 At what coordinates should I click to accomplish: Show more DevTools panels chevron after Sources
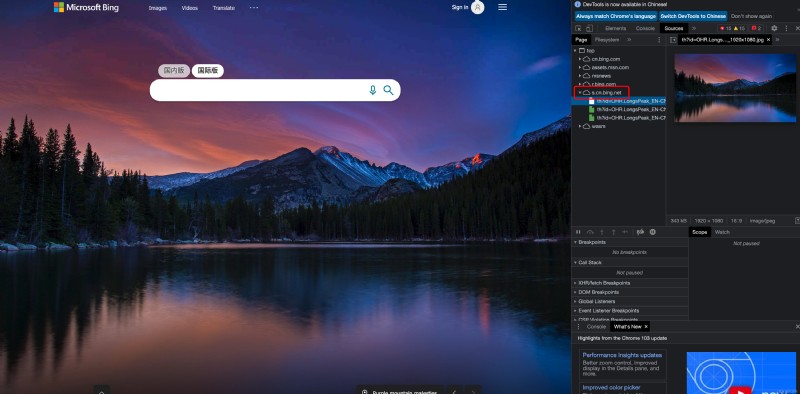point(693,29)
